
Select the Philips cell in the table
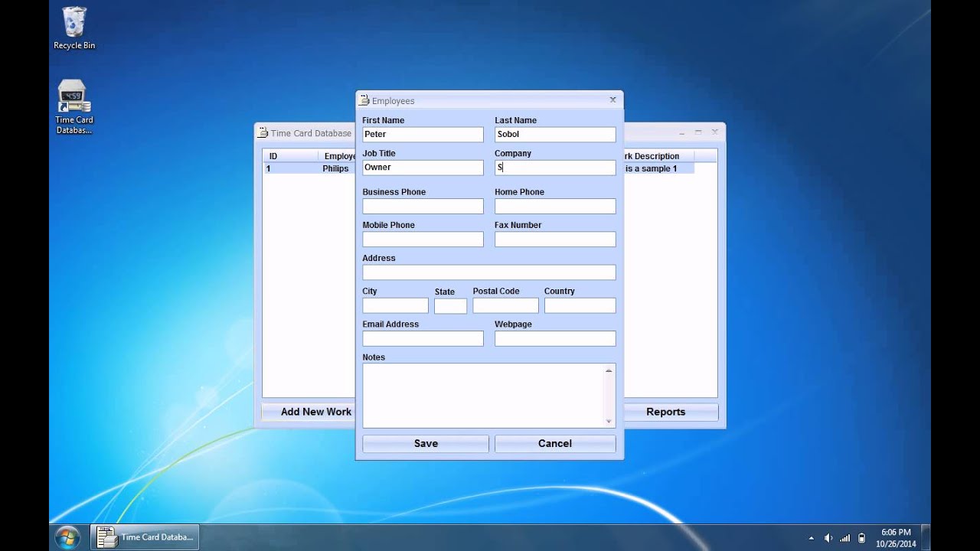pos(335,168)
